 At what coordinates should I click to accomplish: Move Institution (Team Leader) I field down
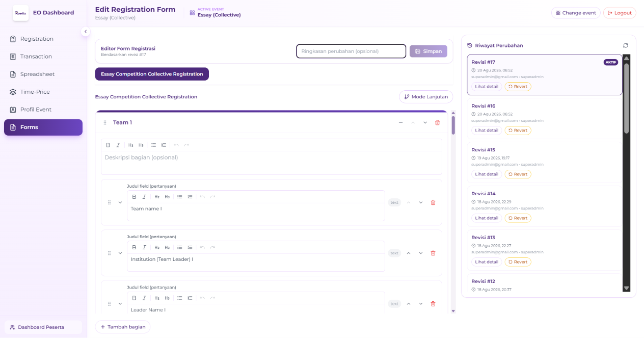coord(421,253)
